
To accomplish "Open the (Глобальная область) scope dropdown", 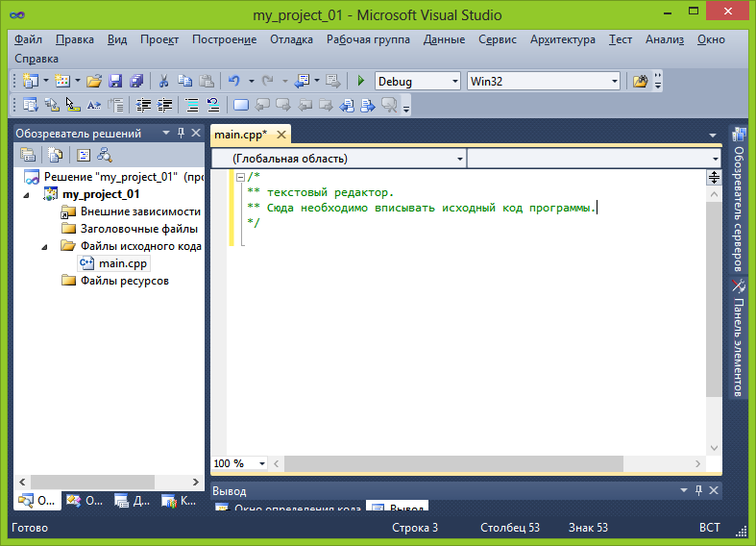I will coord(339,159).
